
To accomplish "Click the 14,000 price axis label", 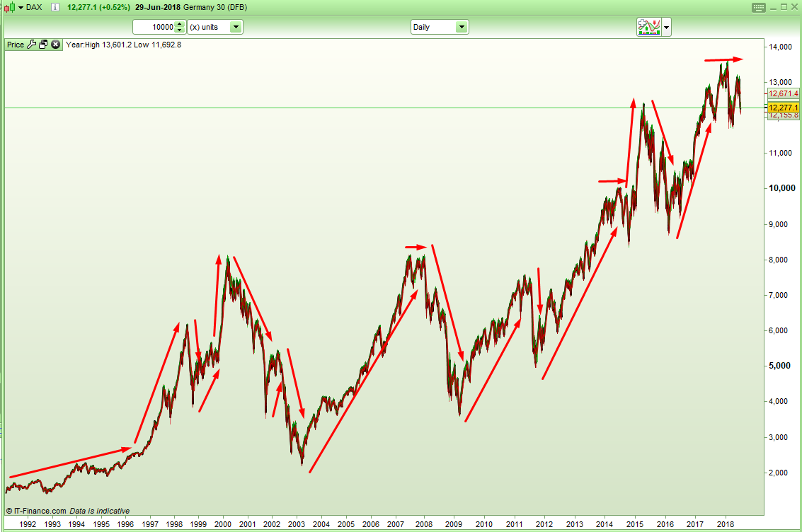I will (x=780, y=47).
